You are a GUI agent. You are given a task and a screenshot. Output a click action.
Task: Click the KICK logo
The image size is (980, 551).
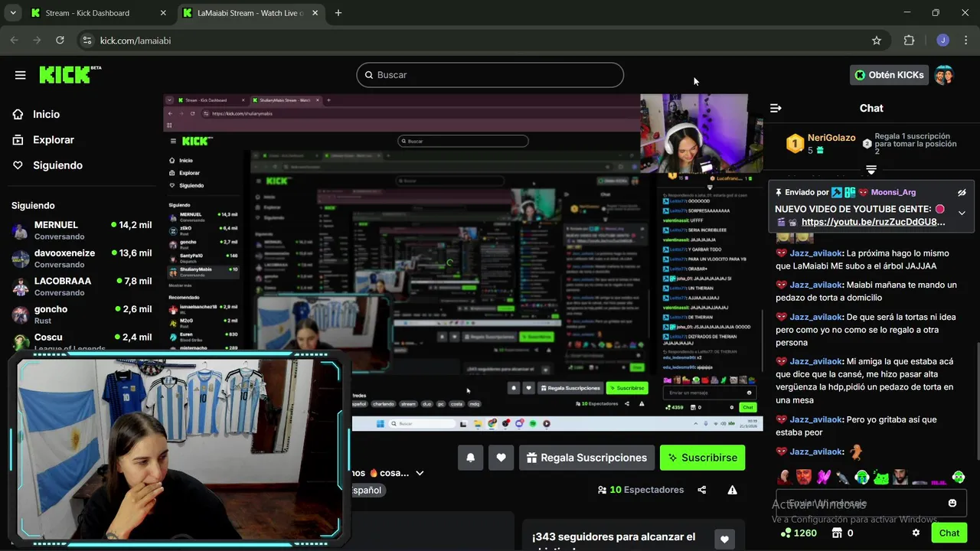70,74
